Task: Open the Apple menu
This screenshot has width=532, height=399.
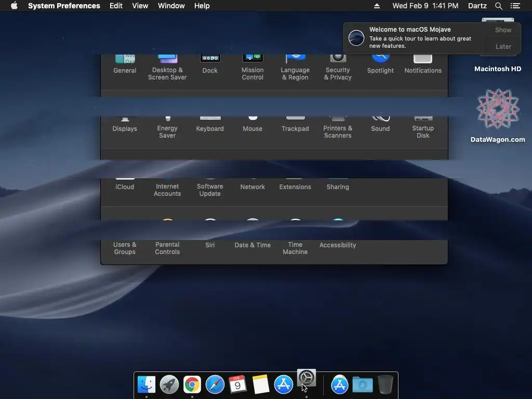Action: point(14,6)
